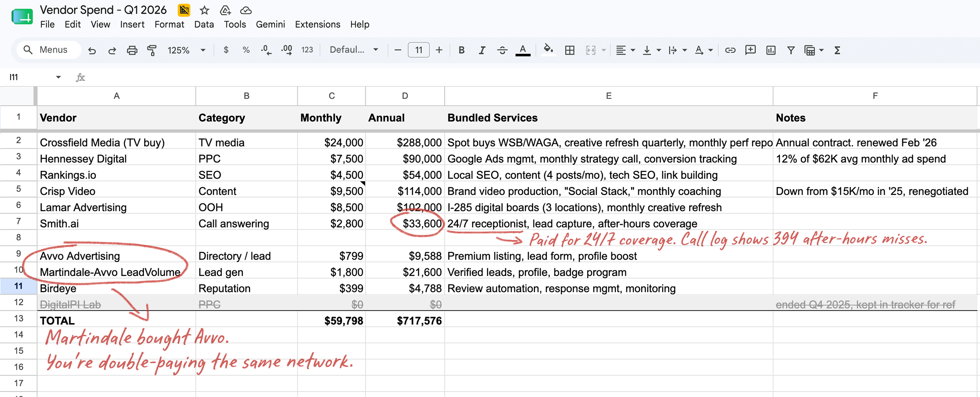Activate the paint format tool
The image size is (980, 397).
(152, 50)
